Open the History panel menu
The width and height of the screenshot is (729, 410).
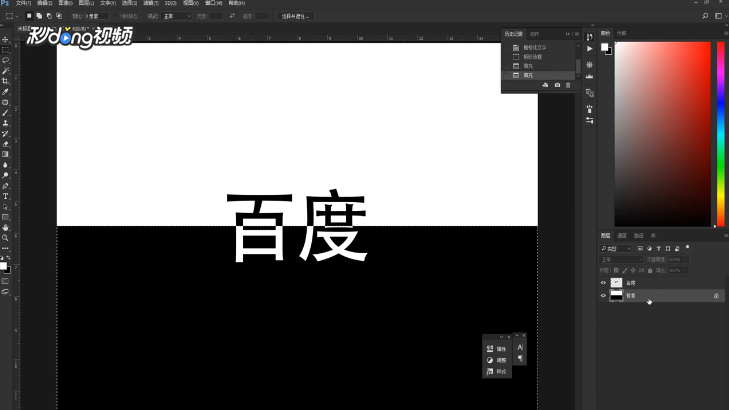(x=577, y=34)
